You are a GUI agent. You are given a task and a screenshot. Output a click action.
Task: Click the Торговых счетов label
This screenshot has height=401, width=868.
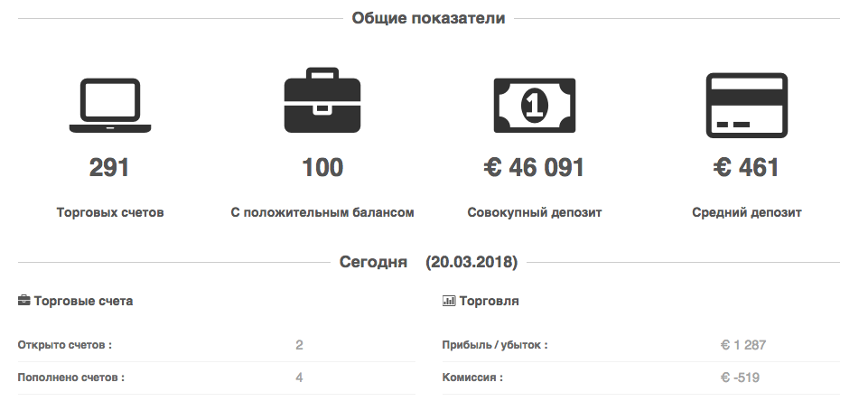(x=110, y=212)
